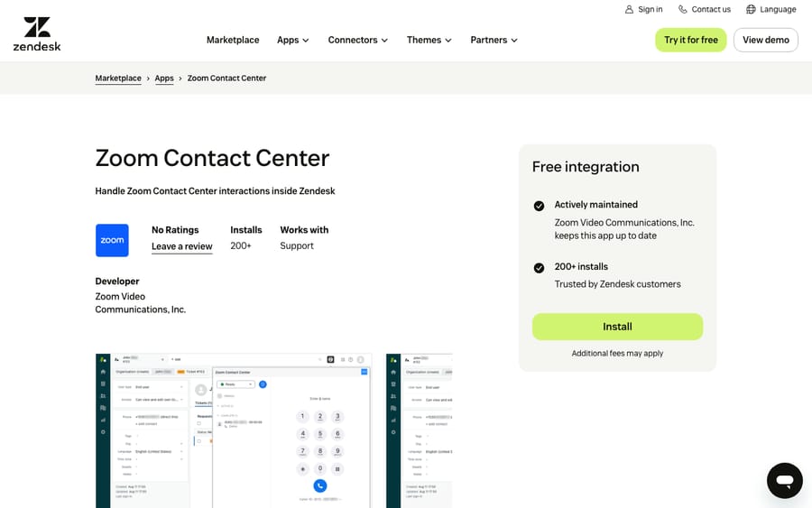Click the Handle Zoom Contact Center interactions subtitle

coord(215,191)
